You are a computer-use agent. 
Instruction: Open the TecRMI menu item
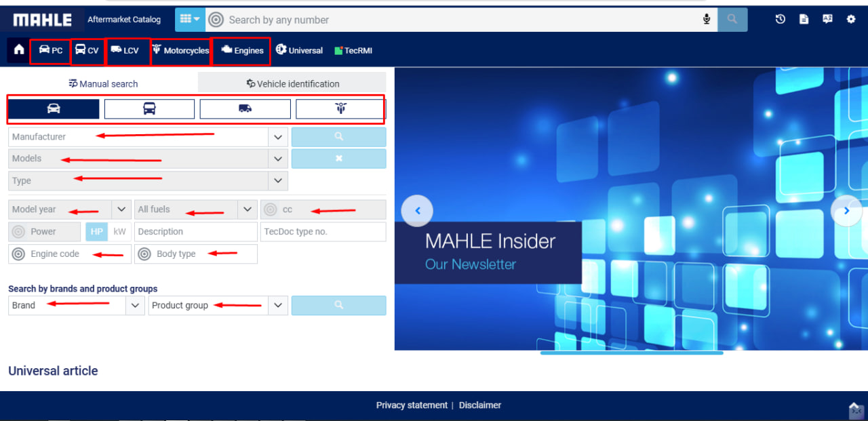[353, 50]
